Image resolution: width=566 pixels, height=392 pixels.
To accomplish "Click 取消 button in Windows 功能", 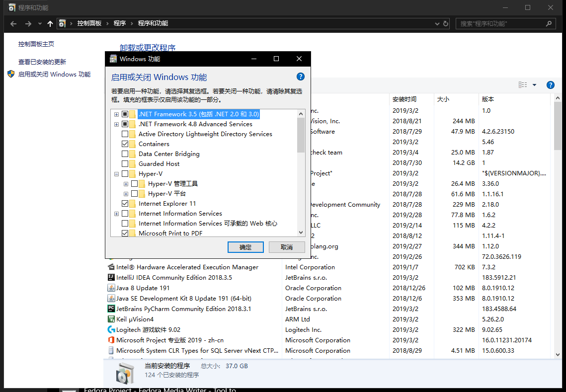I will click(287, 247).
